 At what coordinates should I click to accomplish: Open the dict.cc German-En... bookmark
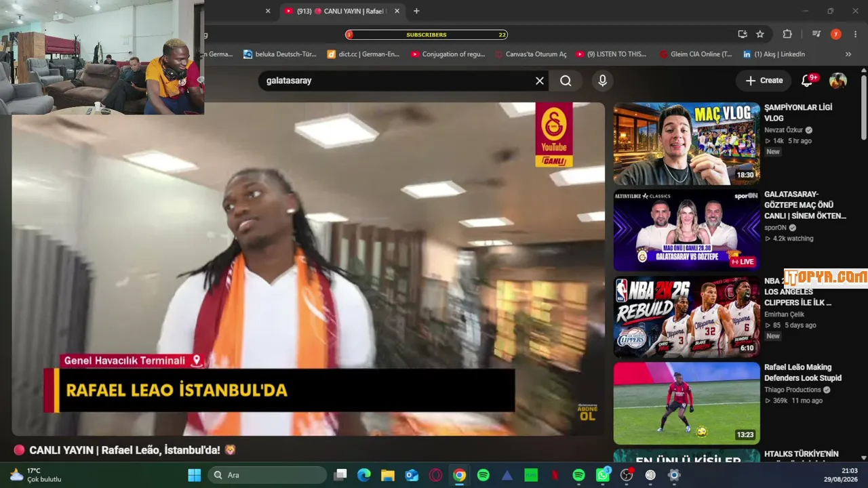click(x=363, y=54)
